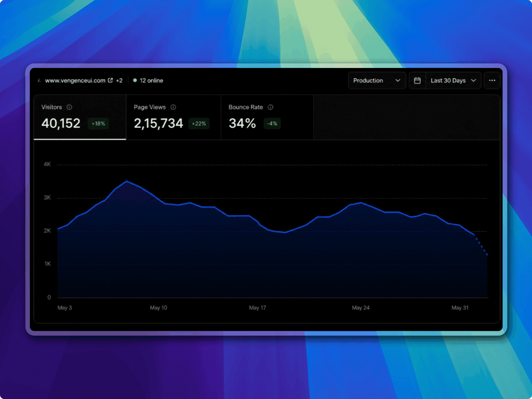Click the 3K y-axis label
Image resolution: width=532 pixels, height=399 pixels.
coord(47,198)
